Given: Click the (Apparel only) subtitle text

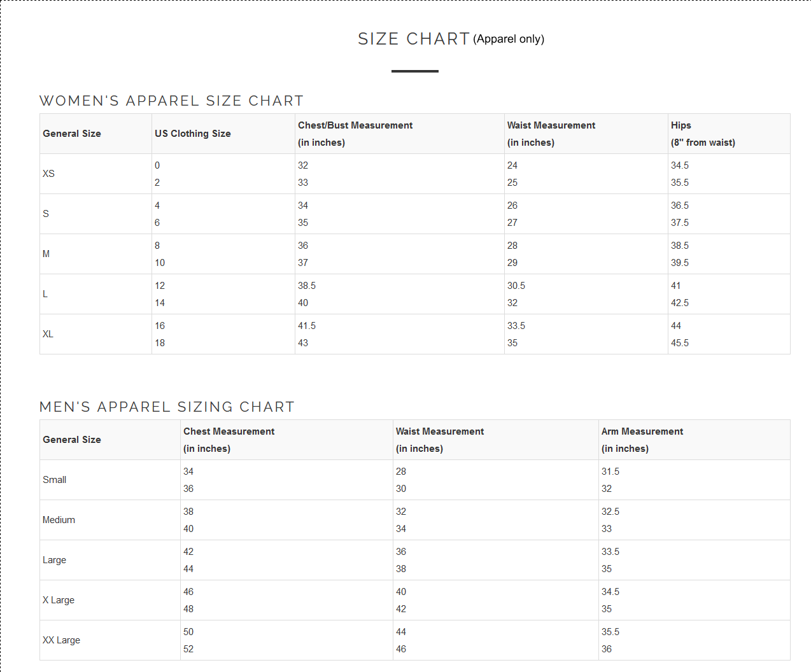Looking at the screenshot, I should [509, 39].
